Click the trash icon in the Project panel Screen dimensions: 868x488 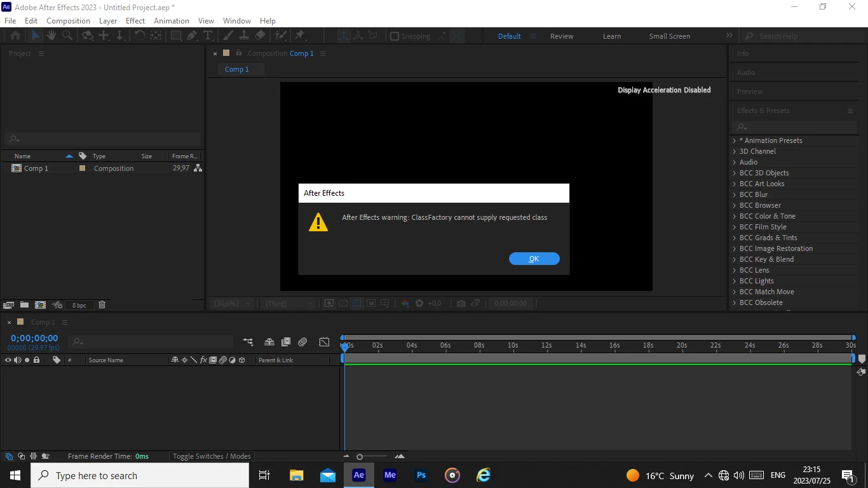(x=102, y=305)
